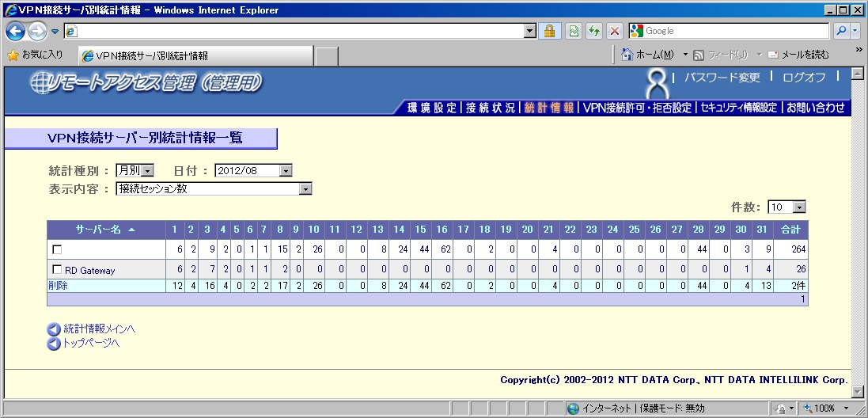
Task: Open the セキュリティ情報設定 menu
Action: pyautogui.click(x=739, y=108)
